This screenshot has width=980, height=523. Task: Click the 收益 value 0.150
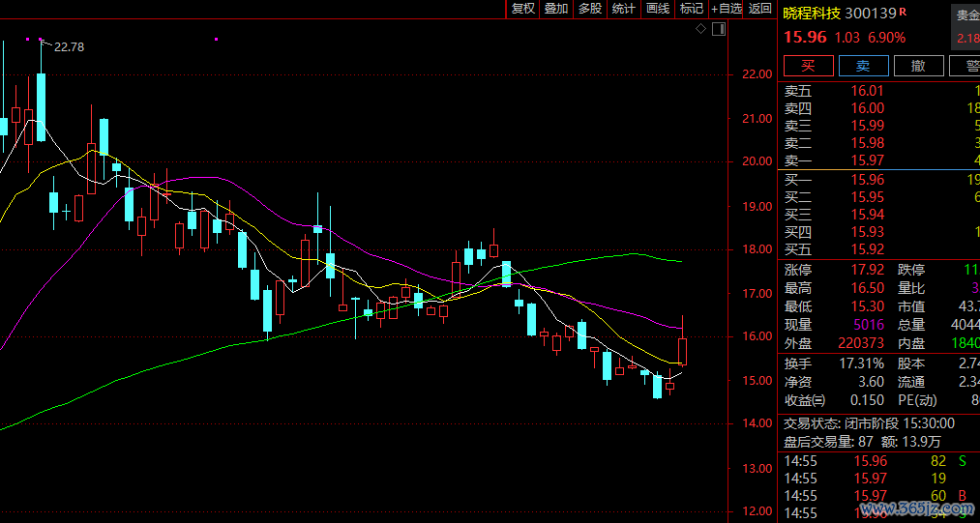click(x=868, y=400)
